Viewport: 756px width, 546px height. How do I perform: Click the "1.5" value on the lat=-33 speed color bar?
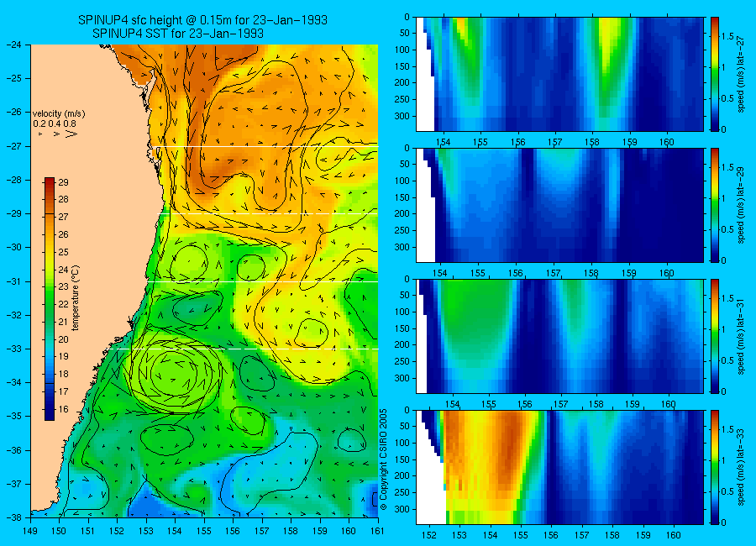tap(727, 430)
